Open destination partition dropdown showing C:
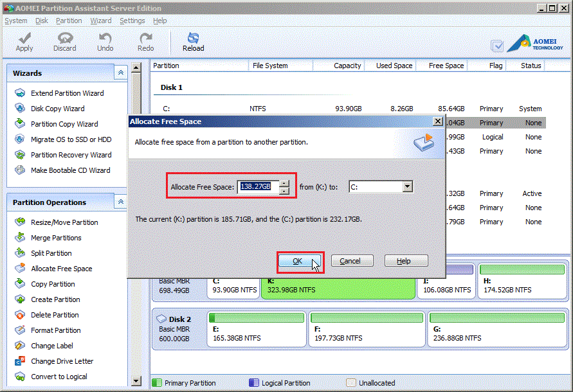 click(x=408, y=187)
